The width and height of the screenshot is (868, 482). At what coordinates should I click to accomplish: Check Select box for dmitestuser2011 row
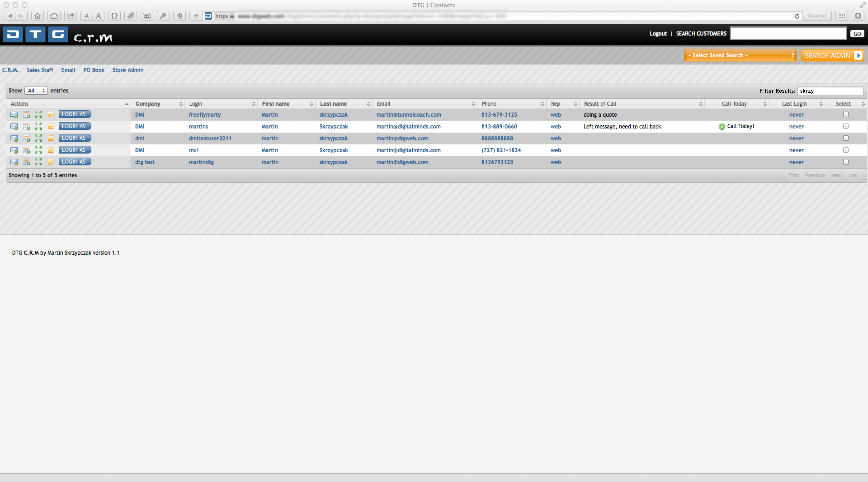[x=846, y=138]
